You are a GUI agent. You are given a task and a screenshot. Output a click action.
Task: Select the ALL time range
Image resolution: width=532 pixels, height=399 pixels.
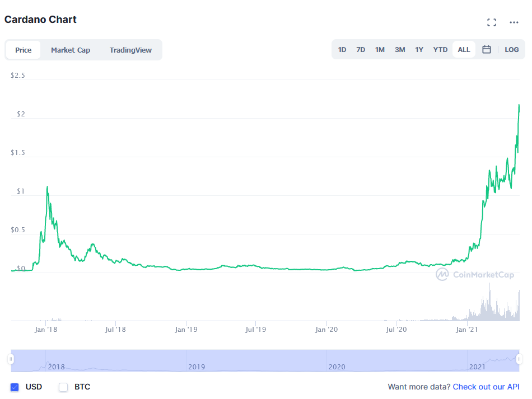(x=464, y=49)
